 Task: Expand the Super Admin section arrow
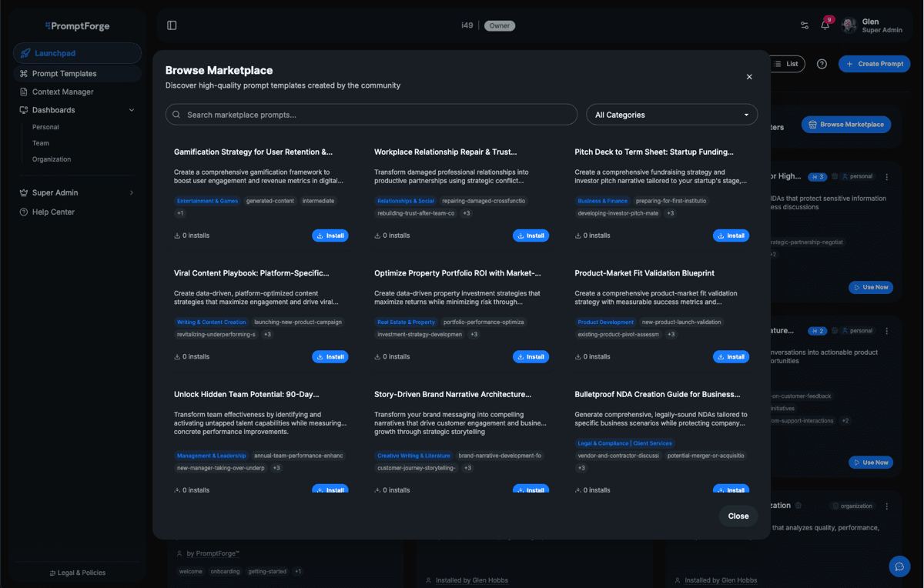point(132,192)
